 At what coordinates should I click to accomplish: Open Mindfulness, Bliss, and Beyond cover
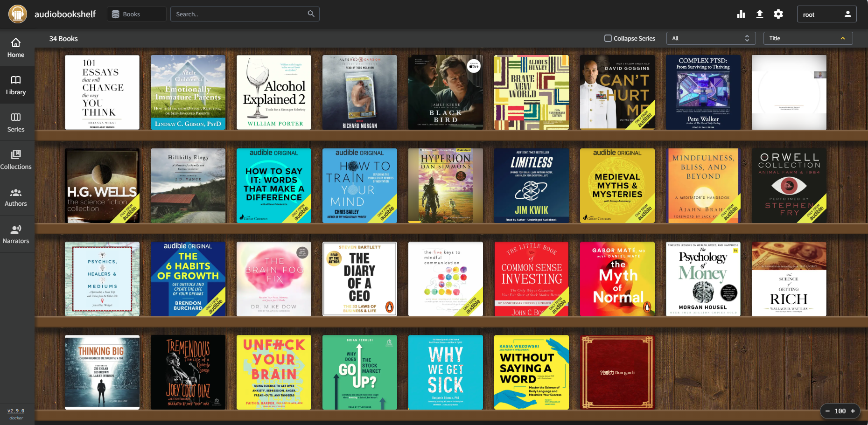[703, 186]
